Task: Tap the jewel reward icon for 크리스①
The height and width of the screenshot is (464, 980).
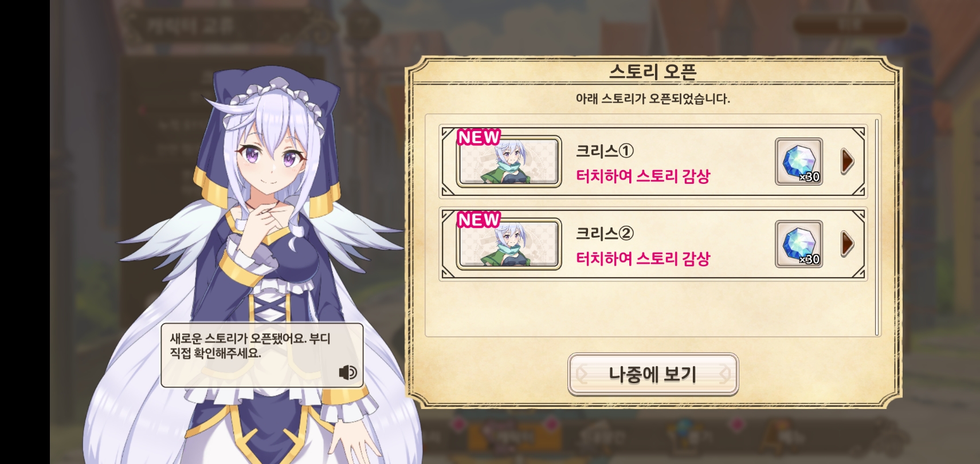Action: point(799,162)
